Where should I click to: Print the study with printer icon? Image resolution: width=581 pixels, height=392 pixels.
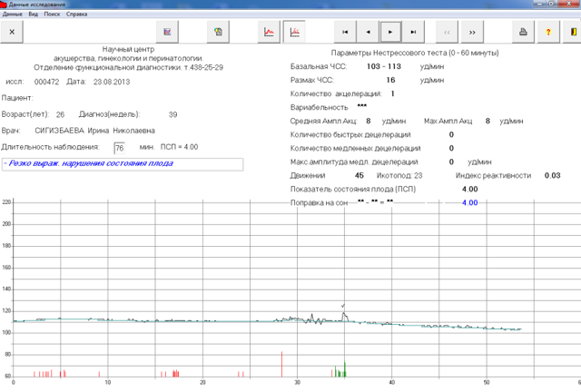coord(523,32)
